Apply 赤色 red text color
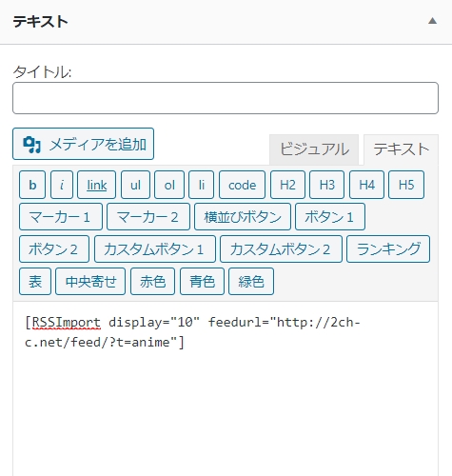This screenshot has width=452, height=476. click(152, 282)
